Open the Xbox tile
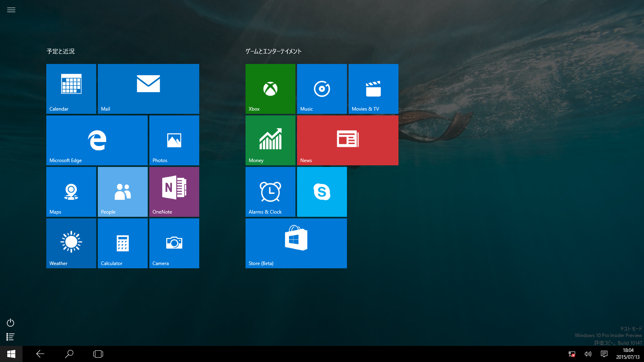This screenshot has height=362, width=644. pyautogui.click(x=270, y=89)
